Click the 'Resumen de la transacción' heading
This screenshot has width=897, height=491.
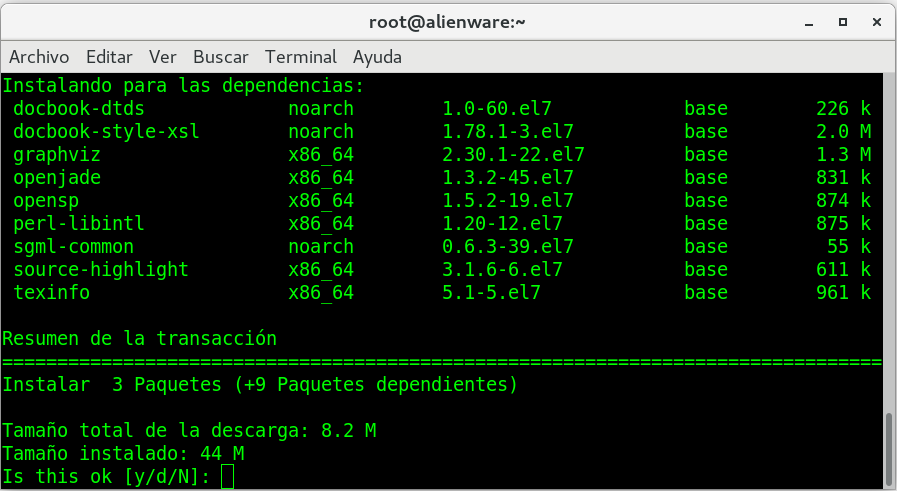139,338
